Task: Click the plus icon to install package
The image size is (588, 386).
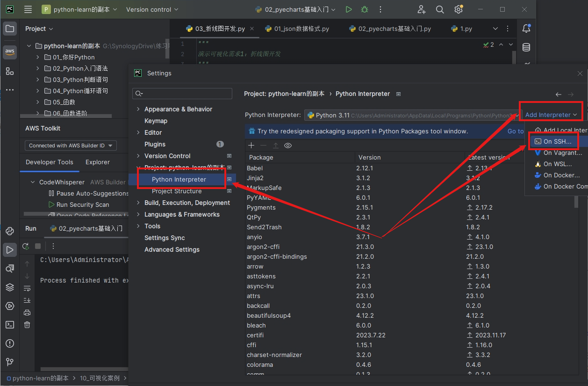Action: coord(251,146)
